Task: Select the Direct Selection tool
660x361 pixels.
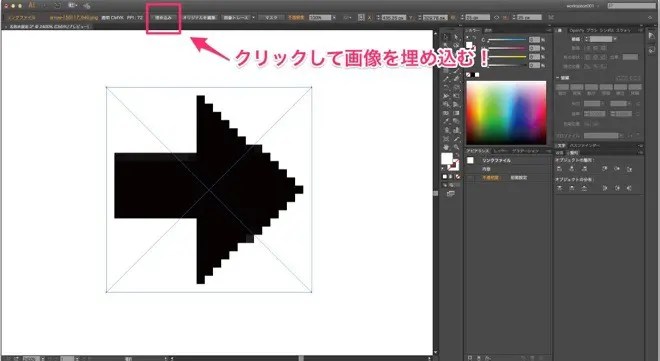Action: 457,38
